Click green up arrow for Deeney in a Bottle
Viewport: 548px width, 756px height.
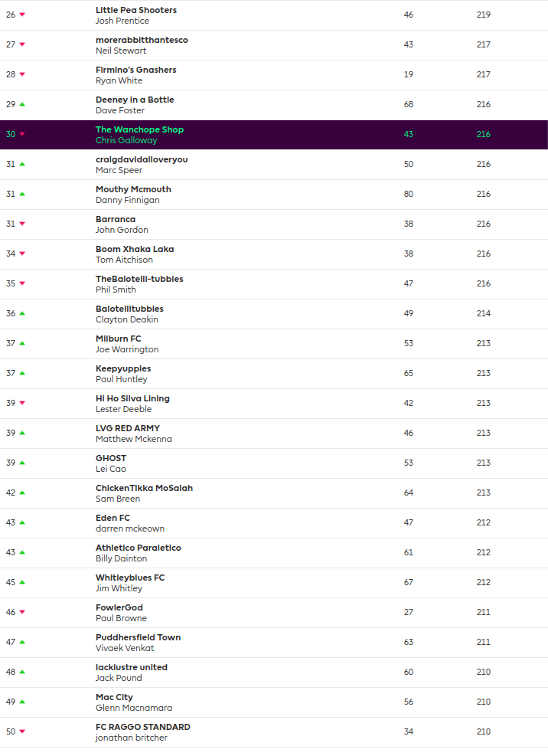[x=22, y=104]
